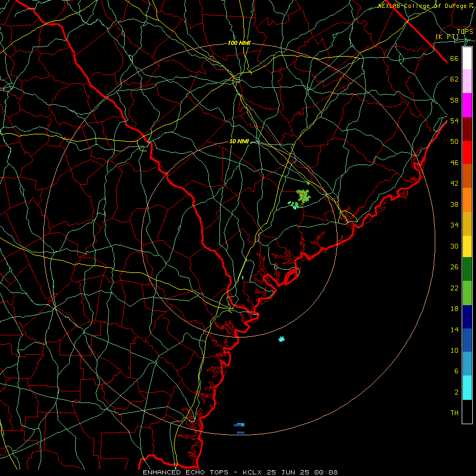Pick the light blue swatch between 6 and 10

pyautogui.click(x=467, y=364)
